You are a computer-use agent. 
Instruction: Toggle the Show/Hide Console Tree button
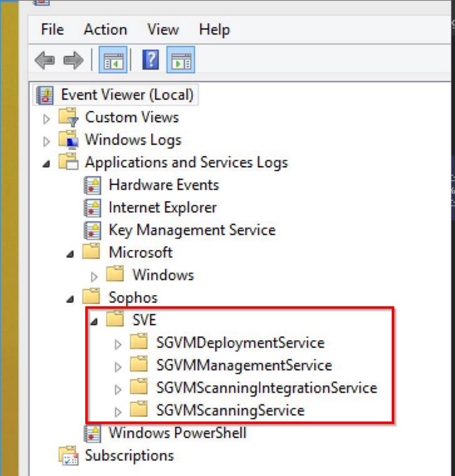click(x=113, y=59)
